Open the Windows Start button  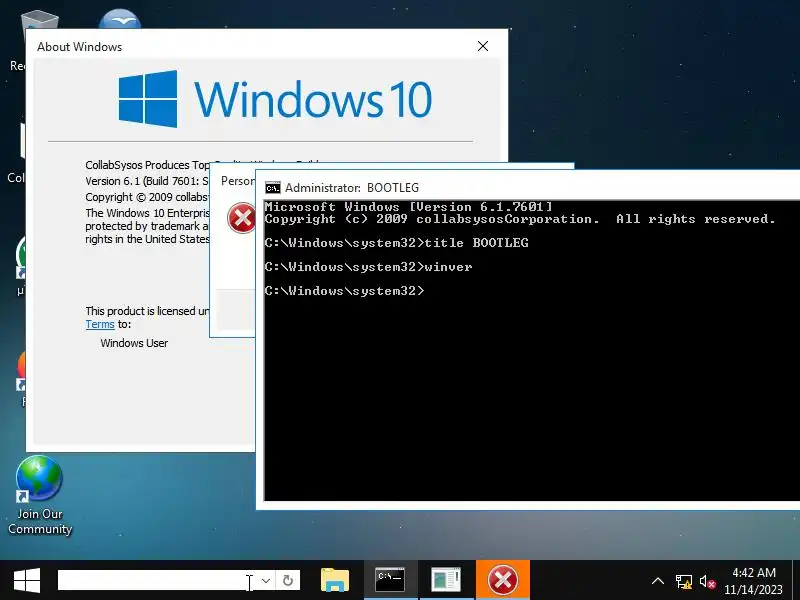coord(27,581)
